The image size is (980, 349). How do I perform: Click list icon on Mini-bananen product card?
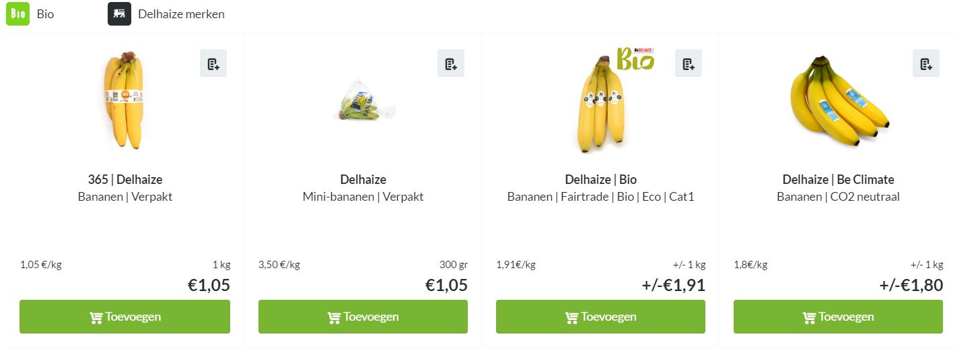pos(451,63)
